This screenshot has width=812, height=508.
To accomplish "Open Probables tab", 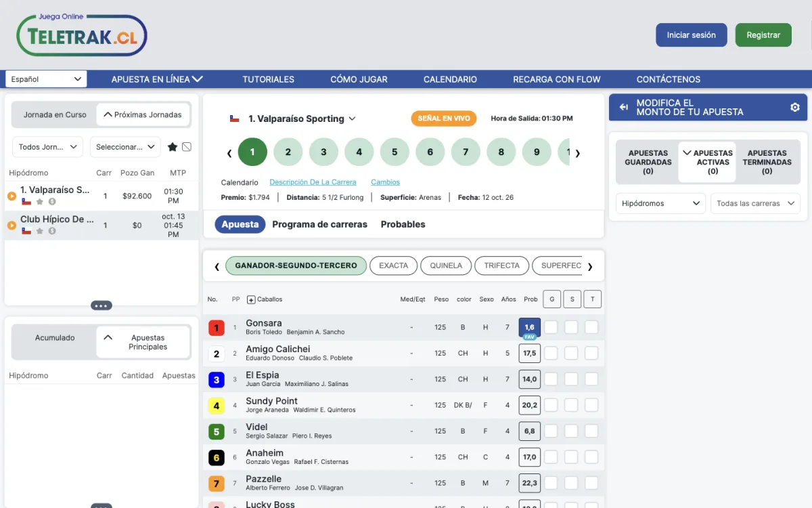I will tap(403, 224).
